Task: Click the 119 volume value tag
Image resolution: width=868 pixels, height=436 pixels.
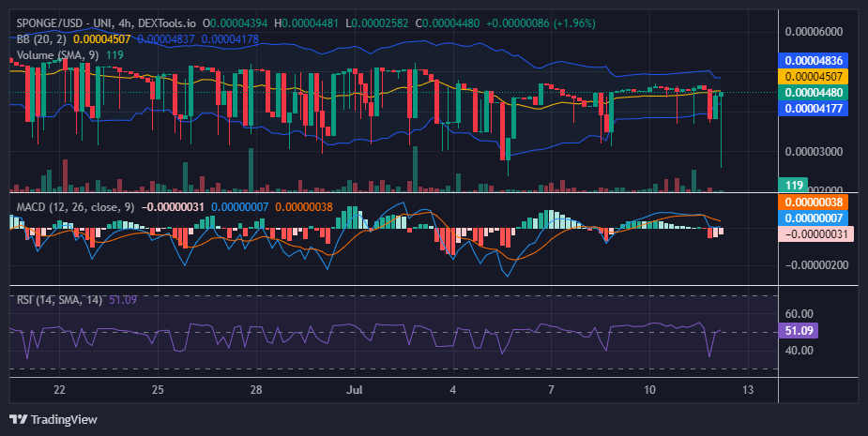Action: coord(793,185)
